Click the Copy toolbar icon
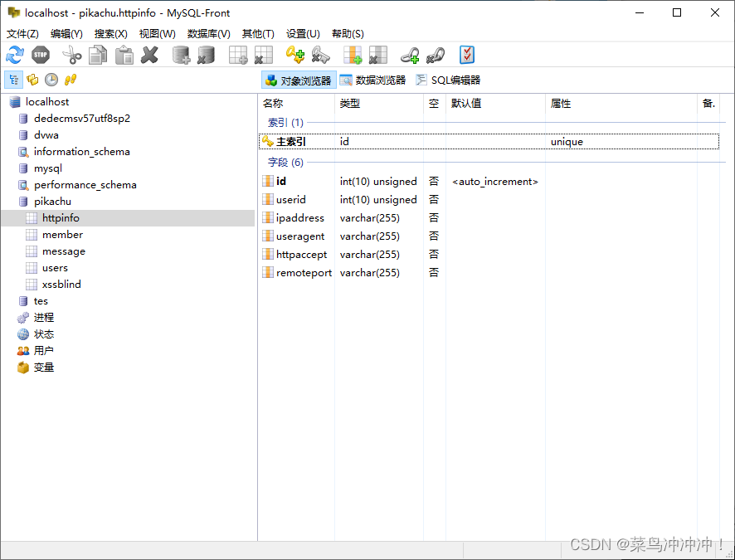 98,55
